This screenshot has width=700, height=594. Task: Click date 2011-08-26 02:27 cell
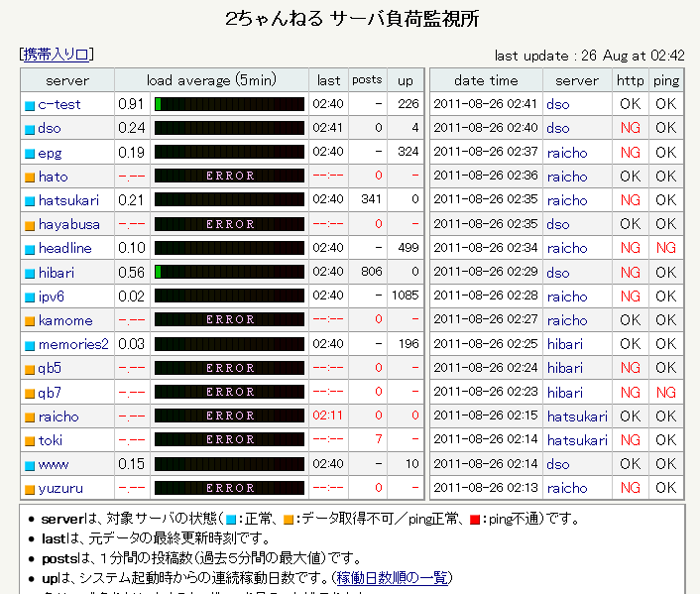pos(486,319)
